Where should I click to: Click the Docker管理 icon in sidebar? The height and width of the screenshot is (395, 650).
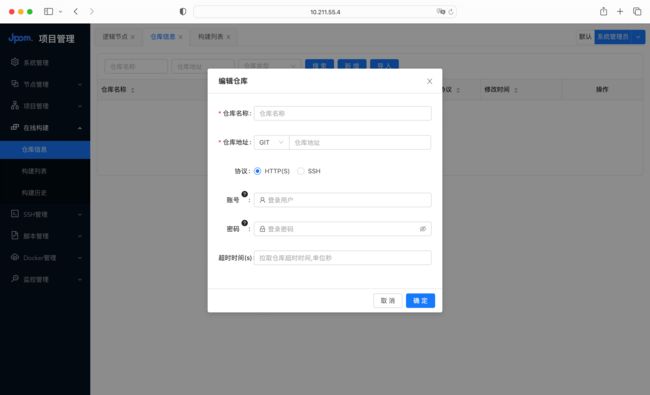15,257
